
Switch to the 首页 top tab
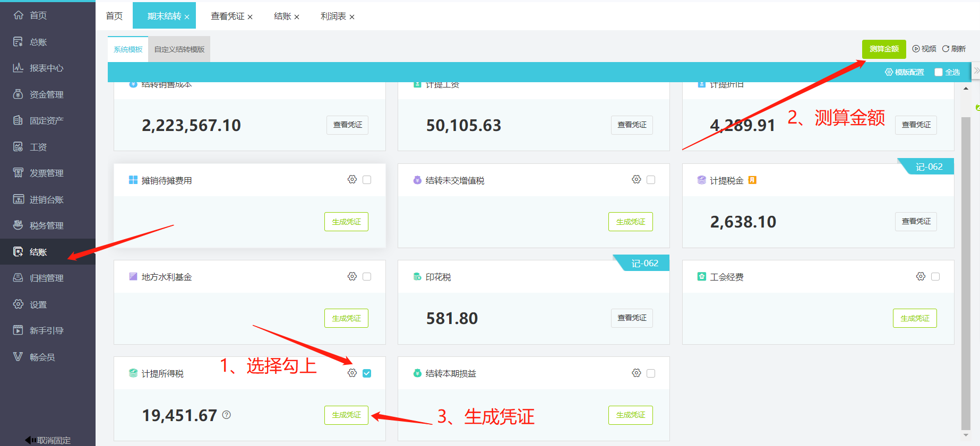114,16
